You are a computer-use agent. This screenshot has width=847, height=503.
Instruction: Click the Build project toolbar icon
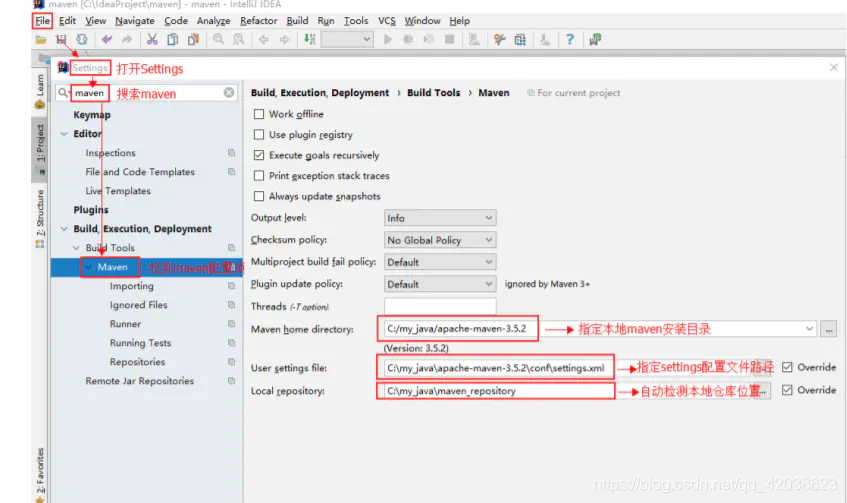coord(310,39)
